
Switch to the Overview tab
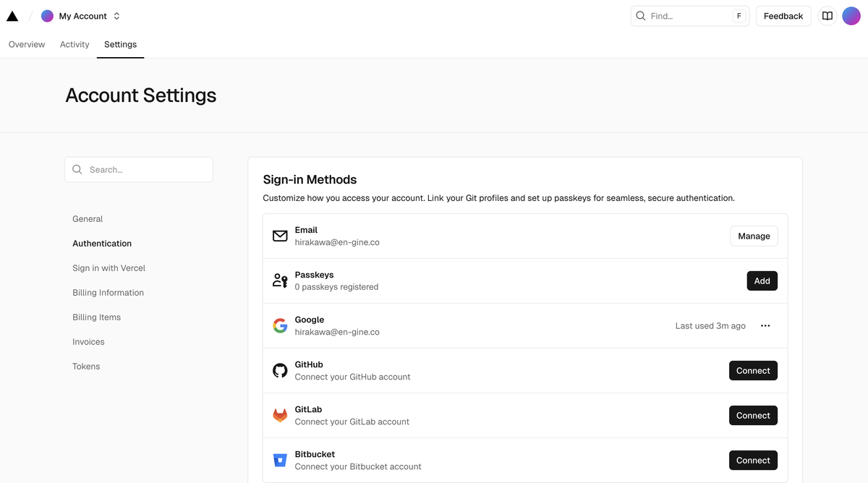point(27,45)
